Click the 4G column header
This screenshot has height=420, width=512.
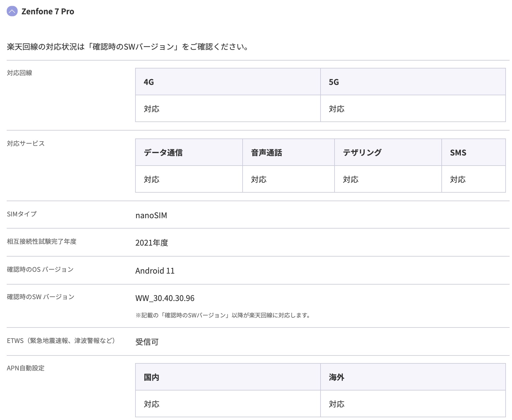(x=149, y=82)
